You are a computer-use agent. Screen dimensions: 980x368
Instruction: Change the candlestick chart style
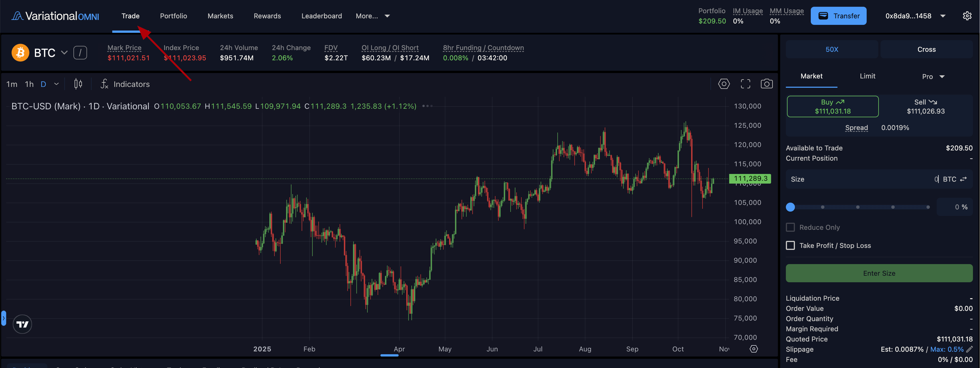point(78,84)
